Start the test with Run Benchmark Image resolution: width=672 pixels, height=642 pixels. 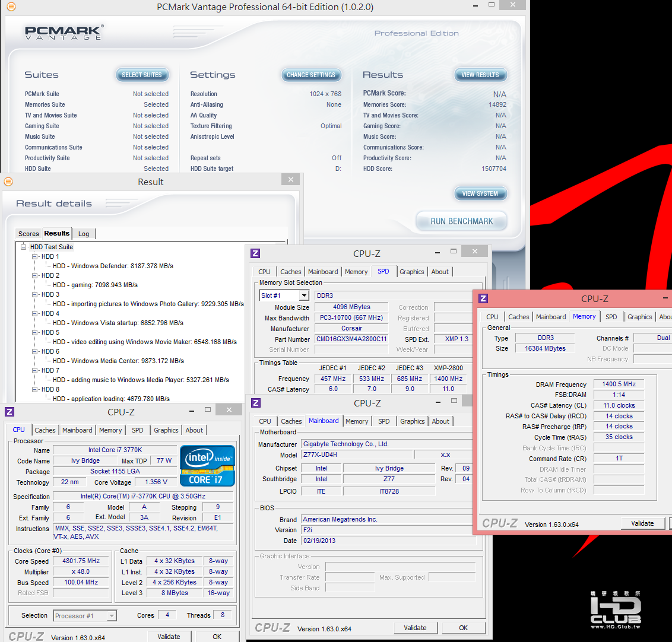(x=462, y=221)
